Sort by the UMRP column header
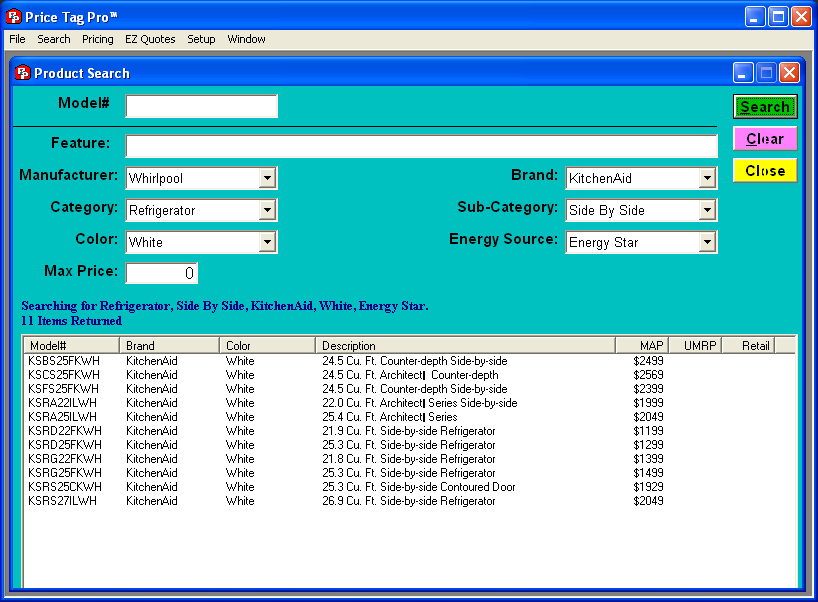 tap(695, 345)
